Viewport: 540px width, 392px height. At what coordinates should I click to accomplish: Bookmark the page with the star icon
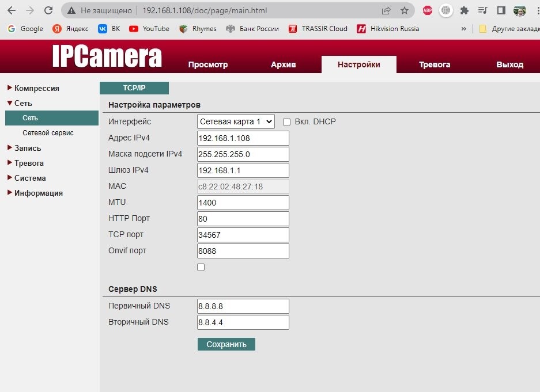click(405, 11)
